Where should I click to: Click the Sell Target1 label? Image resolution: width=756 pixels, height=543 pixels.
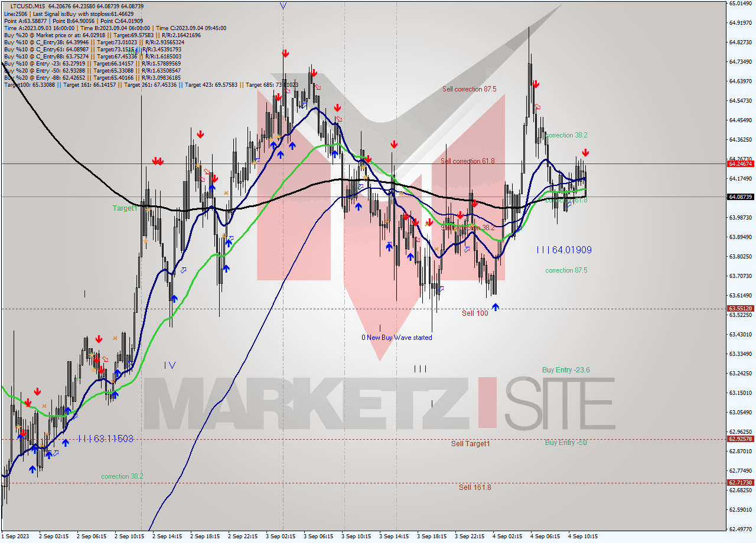(x=471, y=444)
